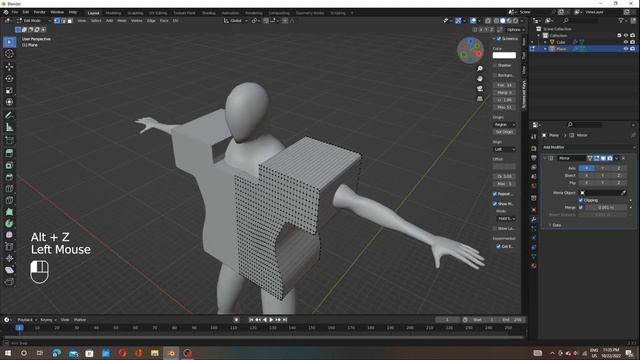Select the Bevel tool
This screenshot has height=360, width=640.
(x=9, y=177)
